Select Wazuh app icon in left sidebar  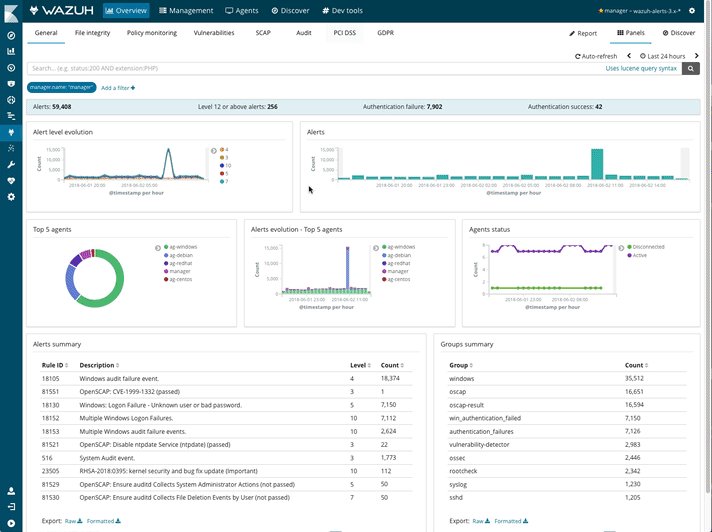point(11,132)
